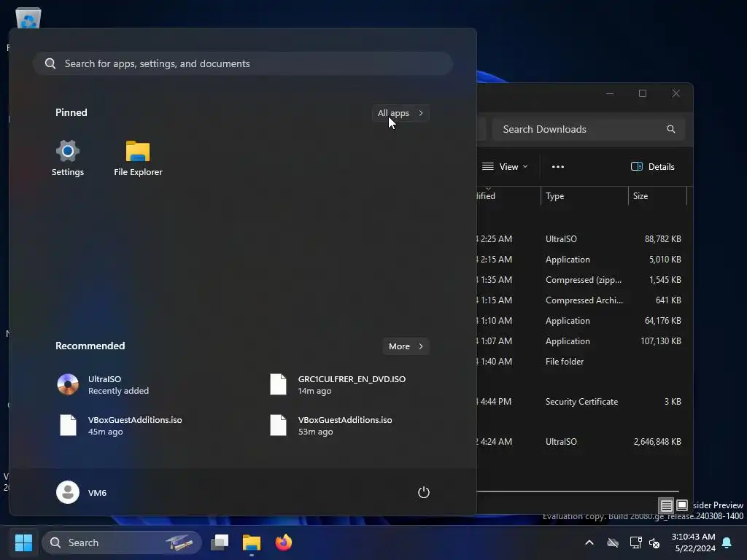Select the Security Certificate row

coord(581,402)
